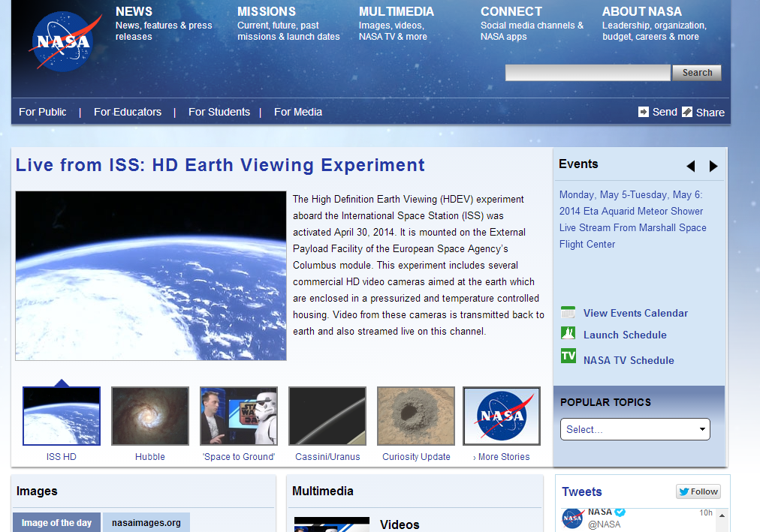Image resolution: width=760 pixels, height=532 pixels.
Task: Open the CONNECT menu
Action: (x=511, y=11)
